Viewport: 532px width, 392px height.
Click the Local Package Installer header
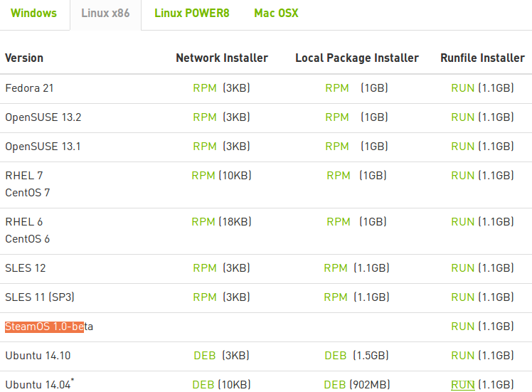(x=357, y=58)
